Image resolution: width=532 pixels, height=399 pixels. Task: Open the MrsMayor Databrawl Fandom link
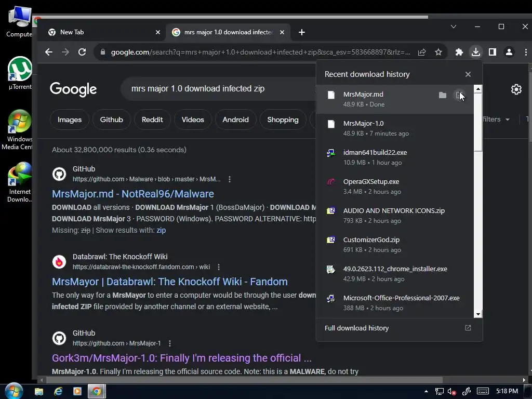tap(170, 282)
